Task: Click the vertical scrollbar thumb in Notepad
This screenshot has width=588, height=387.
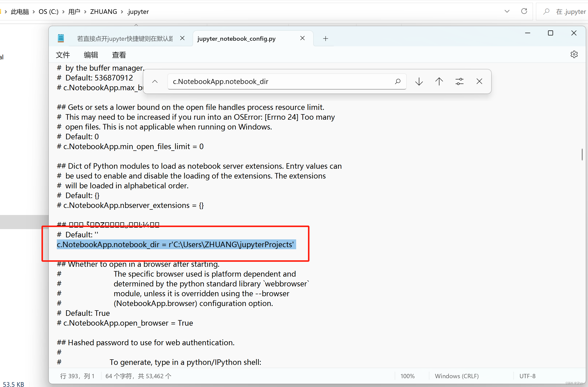Action: 582,154
